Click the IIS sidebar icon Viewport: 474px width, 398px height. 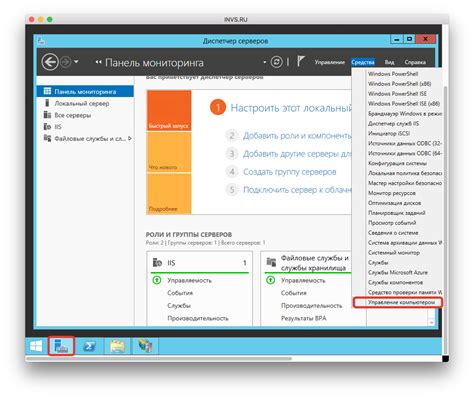47,127
